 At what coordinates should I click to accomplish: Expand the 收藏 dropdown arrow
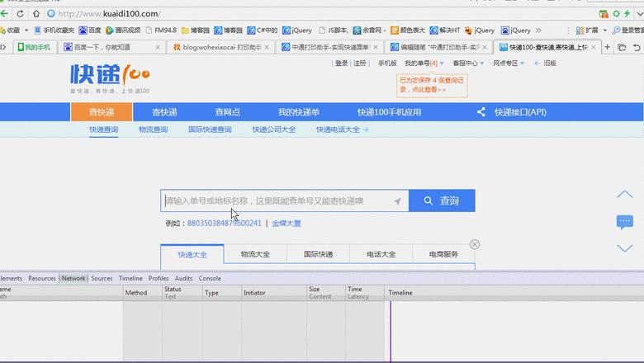(26, 31)
